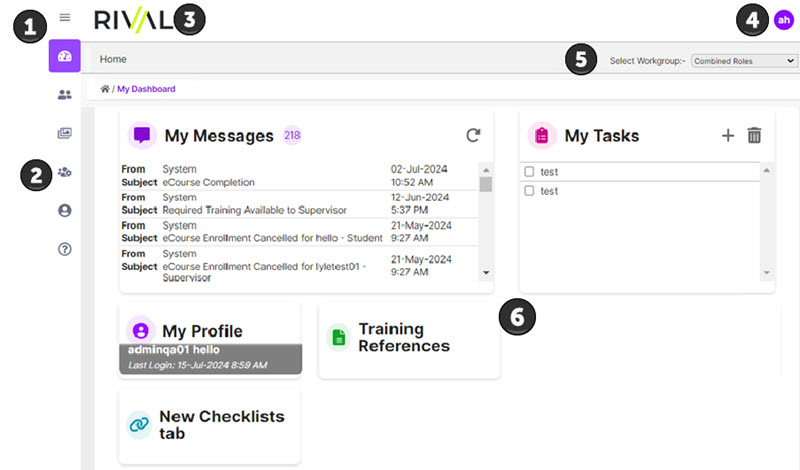Click the messages scrollbar thumb

click(x=486, y=184)
